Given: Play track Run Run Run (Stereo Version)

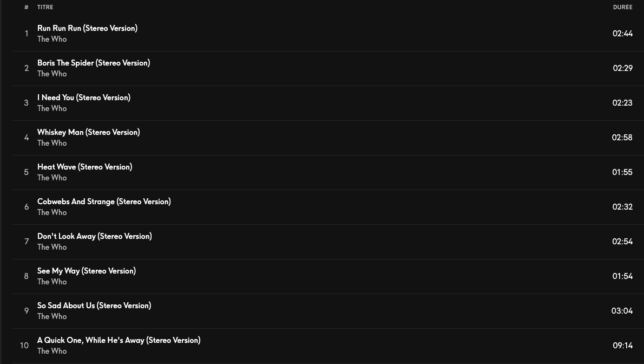Looking at the screenshot, I should click(x=87, y=28).
